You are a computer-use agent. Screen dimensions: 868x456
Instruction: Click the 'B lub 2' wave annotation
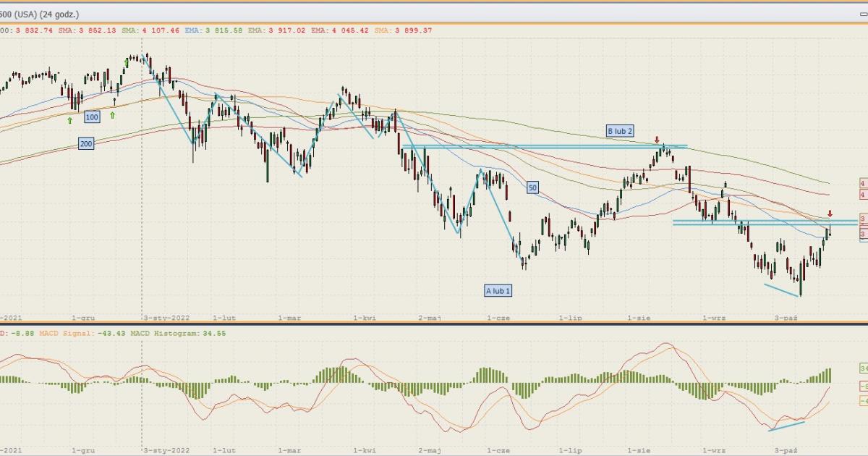pyautogui.click(x=620, y=131)
